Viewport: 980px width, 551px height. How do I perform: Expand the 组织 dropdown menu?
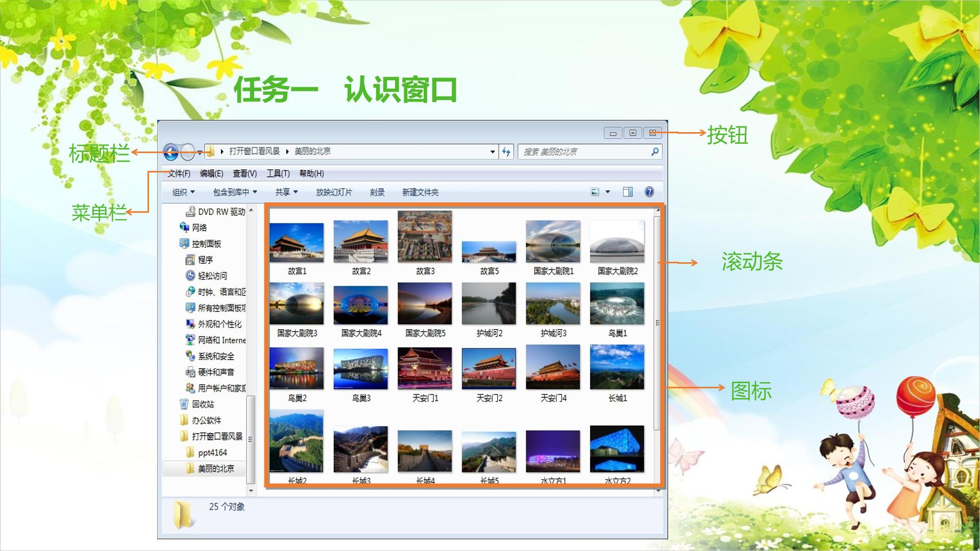184,192
